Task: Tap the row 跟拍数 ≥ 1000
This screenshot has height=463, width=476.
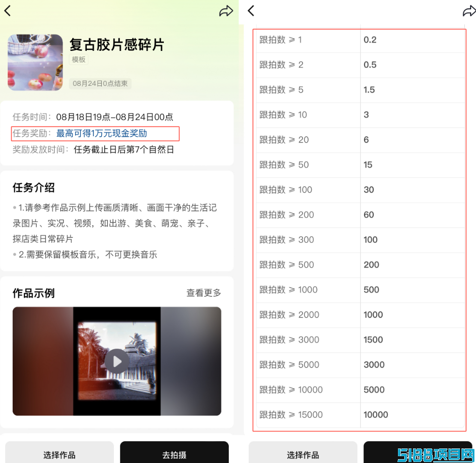Action: (x=361, y=290)
